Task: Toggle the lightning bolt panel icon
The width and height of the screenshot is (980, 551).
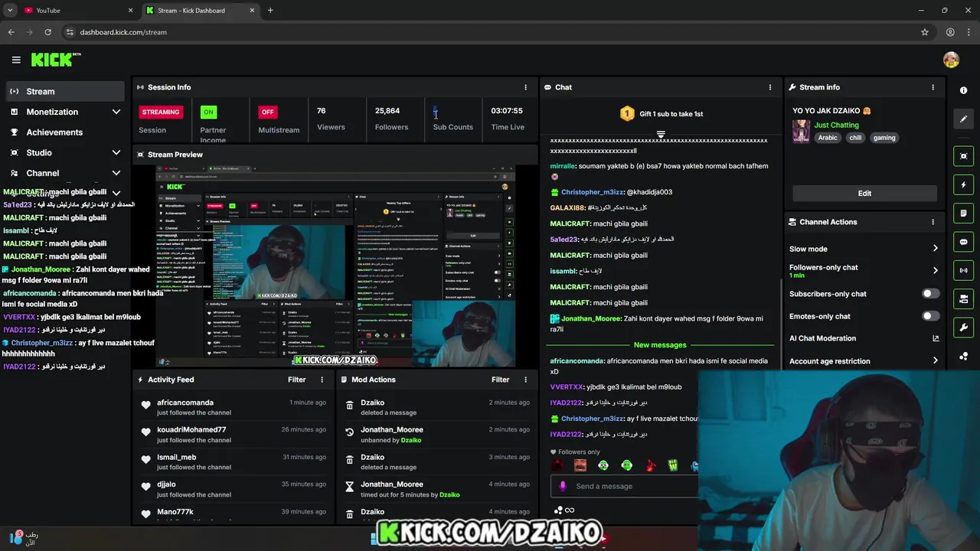Action: [x=963, y=184]
